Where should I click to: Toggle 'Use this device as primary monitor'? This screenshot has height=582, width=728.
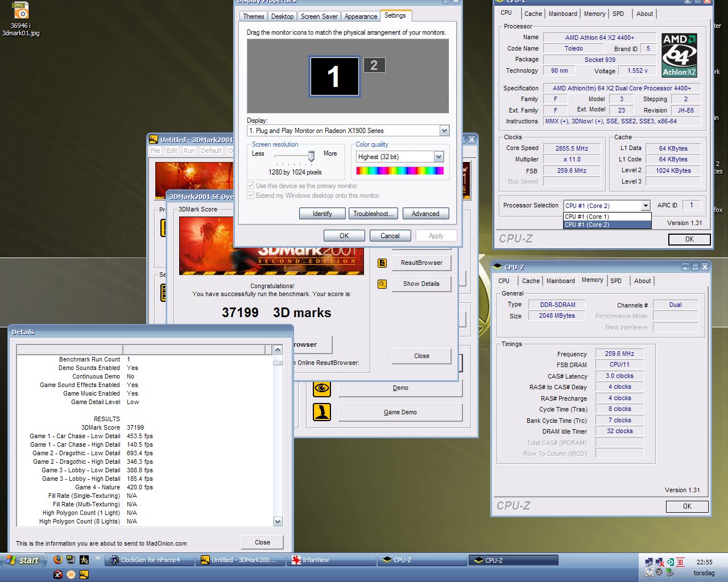[251, 186]
